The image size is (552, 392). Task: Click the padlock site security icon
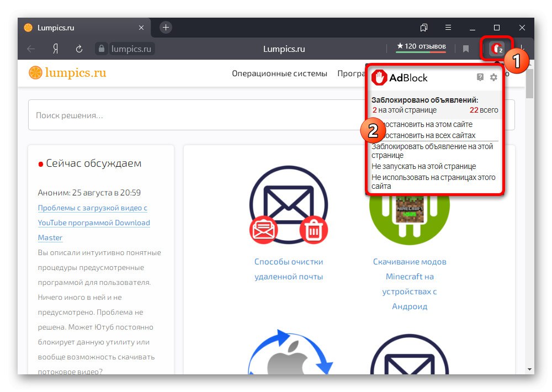(x=102, y=49)
